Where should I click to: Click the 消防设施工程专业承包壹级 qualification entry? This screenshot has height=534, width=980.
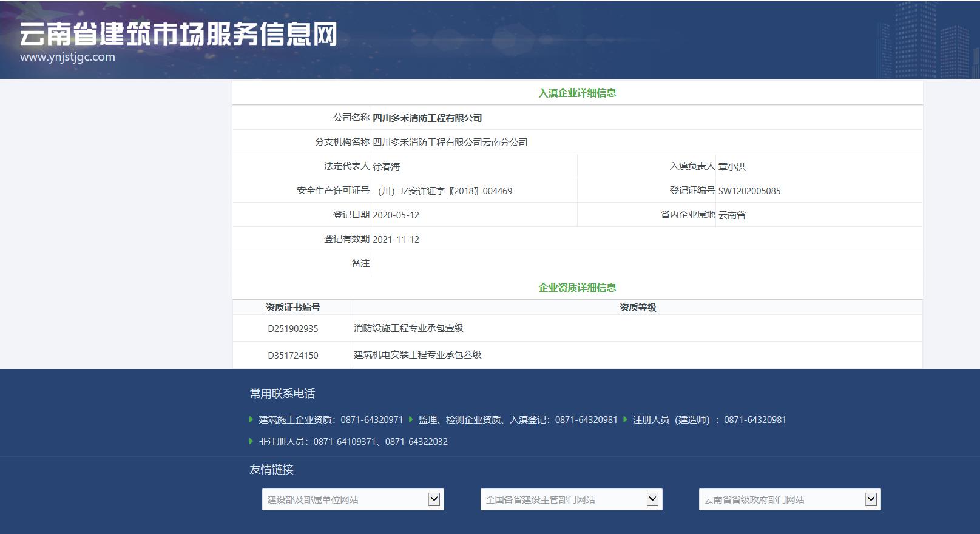click(x=408, y=328)
